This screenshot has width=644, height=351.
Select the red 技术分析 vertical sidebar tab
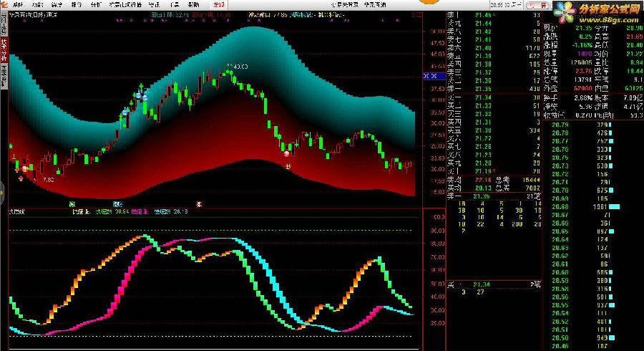pyautogui.click(x=4, y=50)
